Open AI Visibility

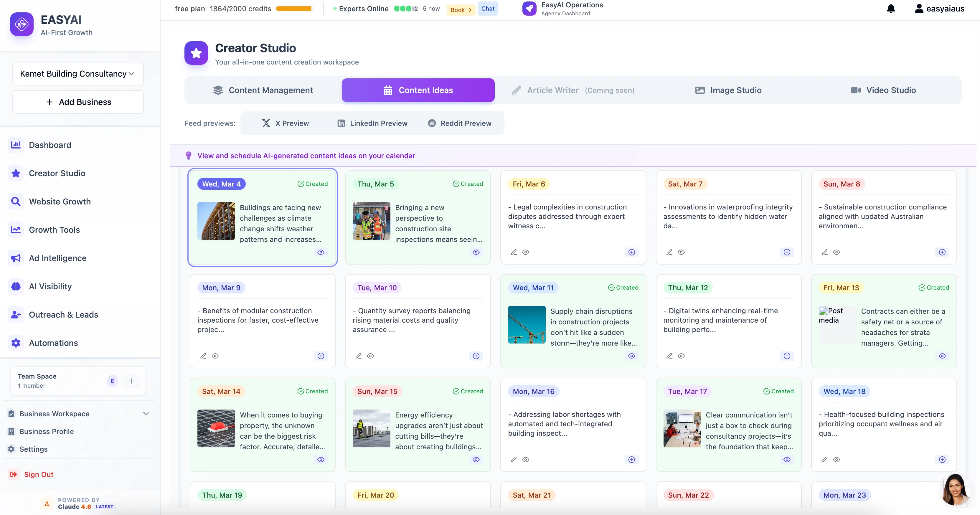pos(50,286)
